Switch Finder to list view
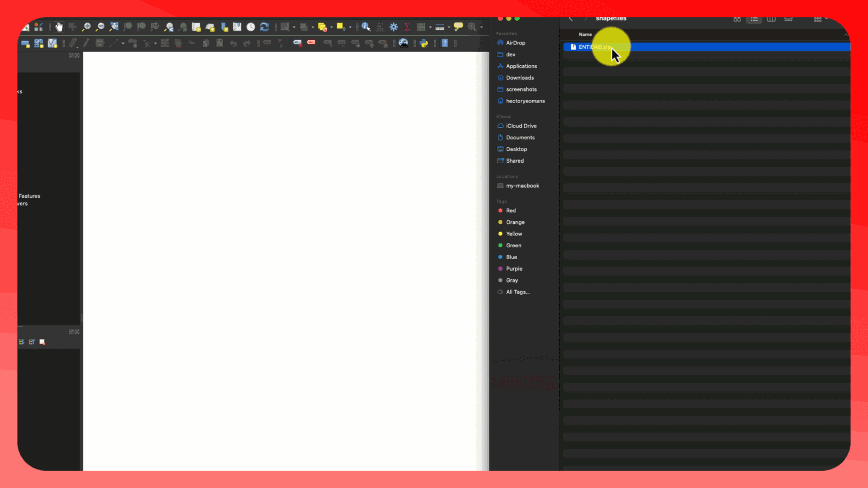The width and height of the screenshot is (868, 488). coord(754,20)
